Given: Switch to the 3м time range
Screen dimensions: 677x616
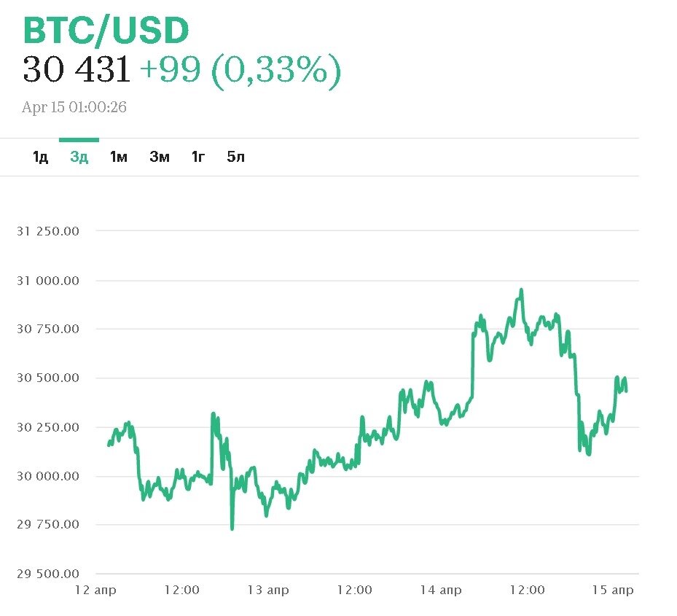Looking at the screenshot, I should [160, 157].
